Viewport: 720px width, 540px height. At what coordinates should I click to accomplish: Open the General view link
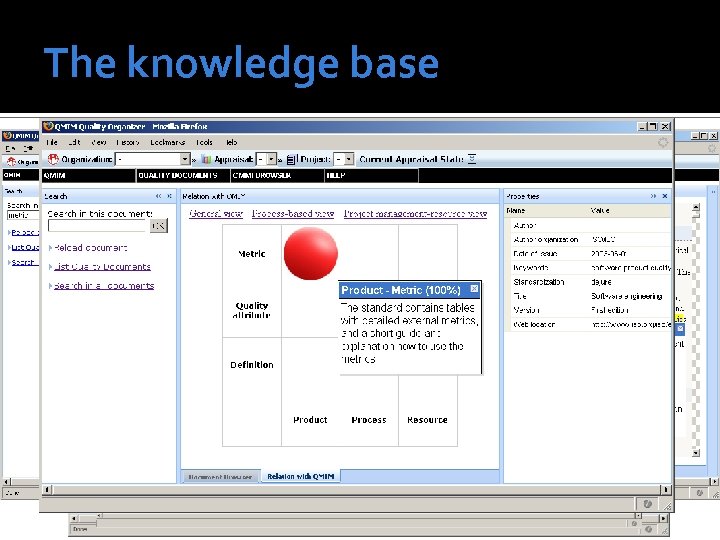click(x=216, y=214)
